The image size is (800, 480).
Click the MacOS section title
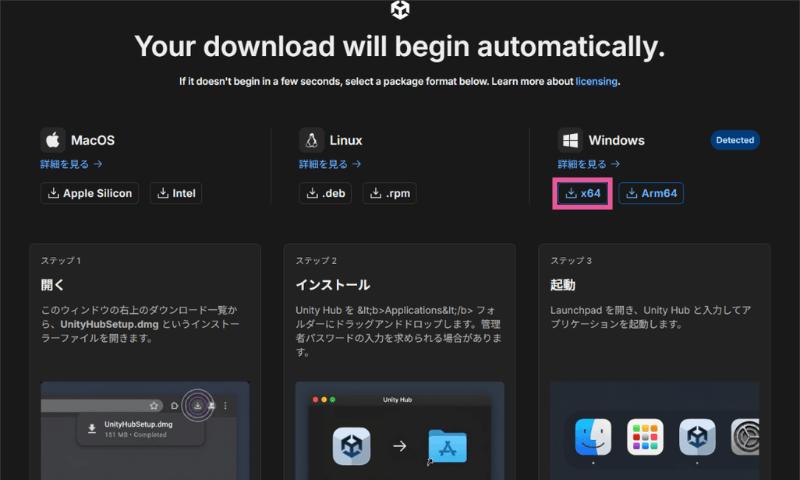(x=93, y=140)
